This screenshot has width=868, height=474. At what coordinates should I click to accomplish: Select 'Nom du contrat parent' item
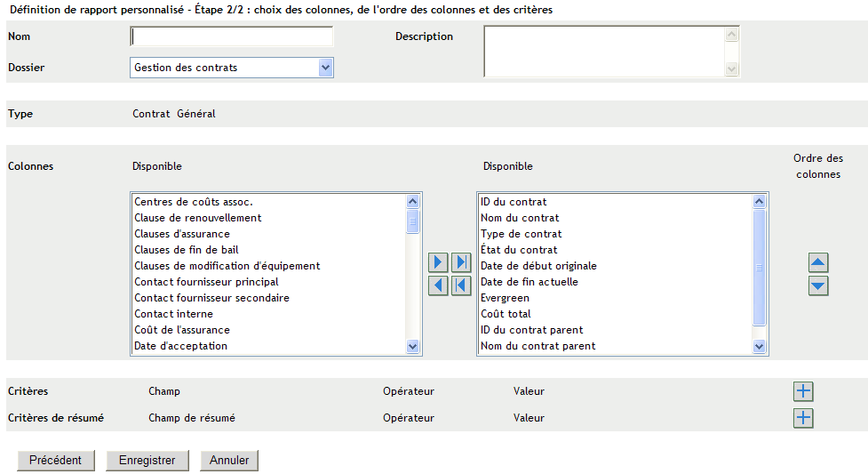[616, 347]
